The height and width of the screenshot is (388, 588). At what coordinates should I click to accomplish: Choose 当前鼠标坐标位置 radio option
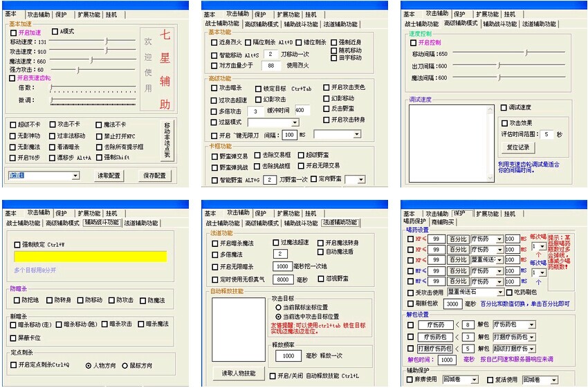(279, 307)
